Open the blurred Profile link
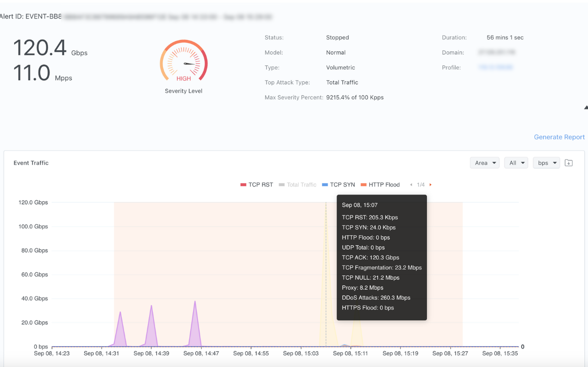This screenshot has height=367, width=588. pyautogui.click(x=496, y=67)
